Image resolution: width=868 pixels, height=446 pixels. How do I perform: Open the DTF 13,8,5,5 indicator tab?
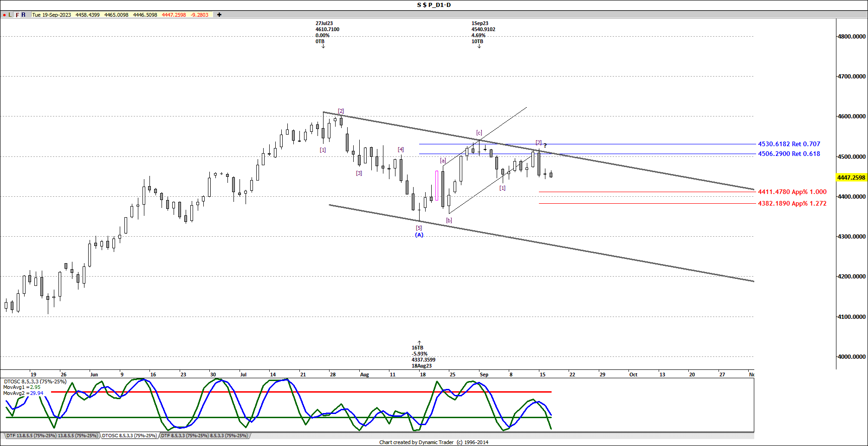point(52,436)
